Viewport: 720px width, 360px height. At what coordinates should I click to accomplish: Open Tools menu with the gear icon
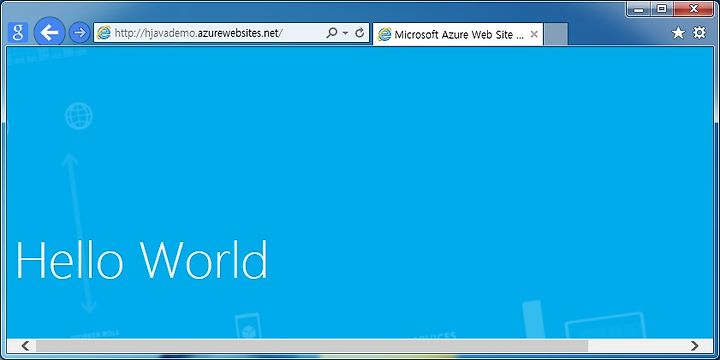pyautogui.click(x=699, y=33)
